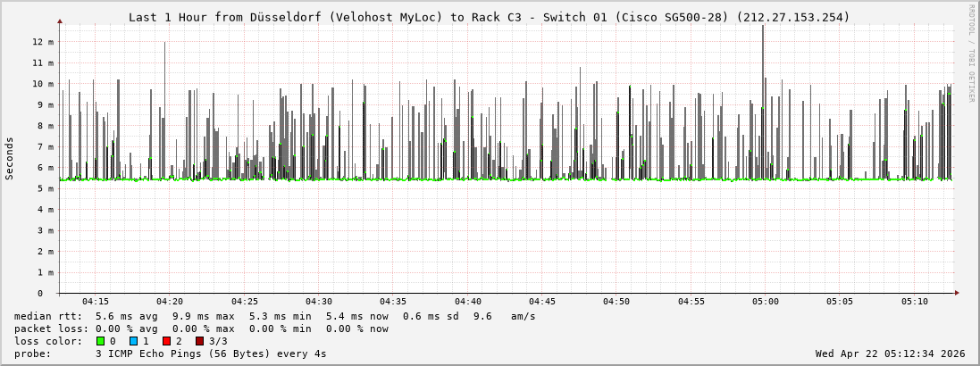Click the 12 m value on the y-axis
The height and width of the screenshot is (366, 980).
[44, 42]
